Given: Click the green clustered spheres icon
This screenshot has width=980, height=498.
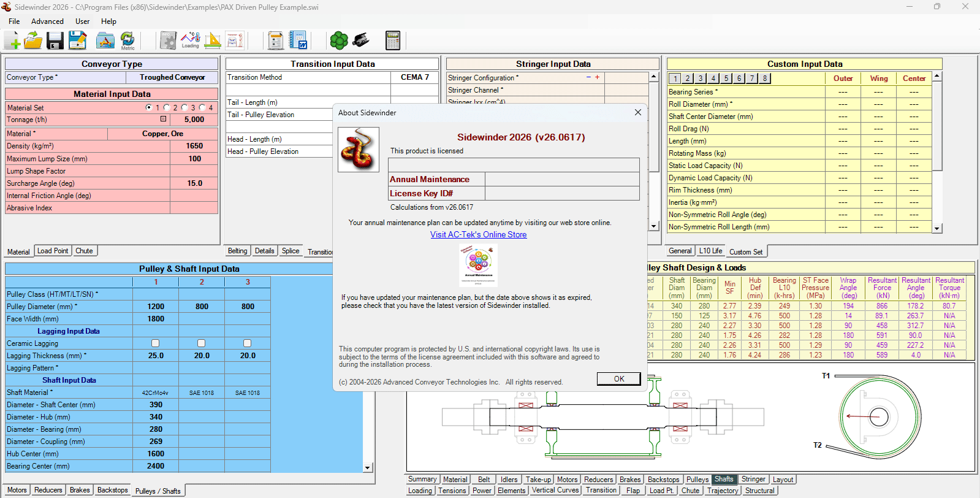Looking at the screenshot, I should (339, 41).
